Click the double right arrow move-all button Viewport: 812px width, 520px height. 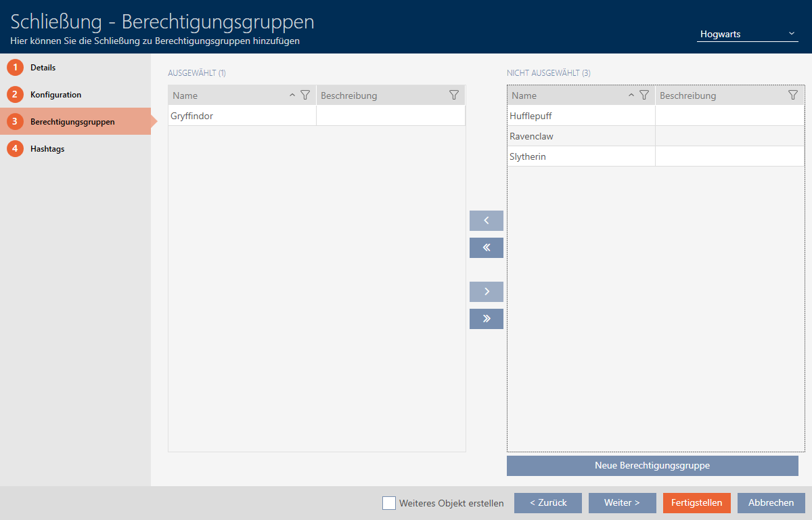[486, 319]
